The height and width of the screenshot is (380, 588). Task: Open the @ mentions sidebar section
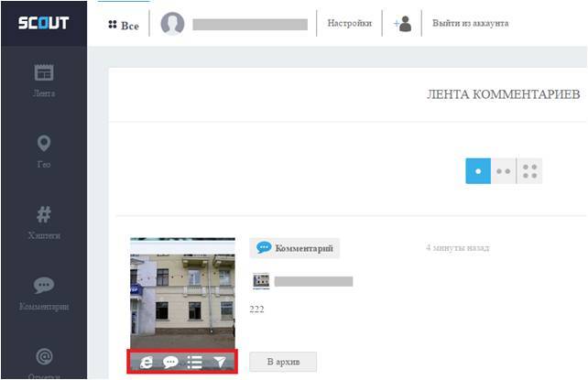(x=44, y=360)
